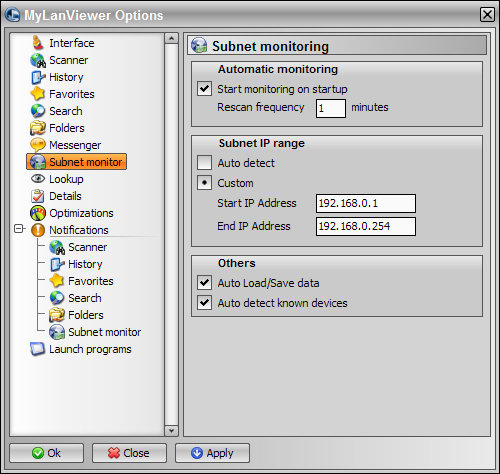
Task: Click the sidebar scroll down arrow
Action: [171, 431]
